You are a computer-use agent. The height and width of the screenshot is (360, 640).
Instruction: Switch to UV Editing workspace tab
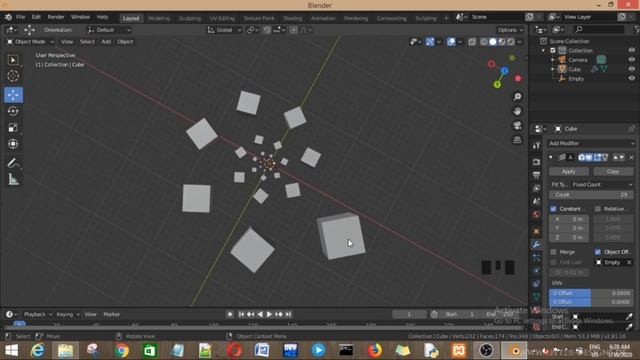click(x=222, y=18)
